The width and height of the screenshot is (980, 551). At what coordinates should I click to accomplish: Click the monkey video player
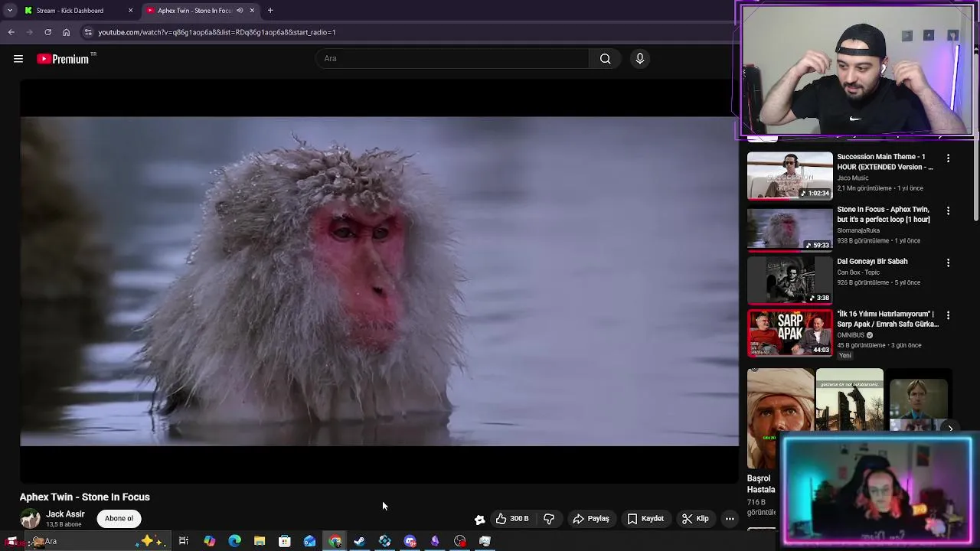379,281
